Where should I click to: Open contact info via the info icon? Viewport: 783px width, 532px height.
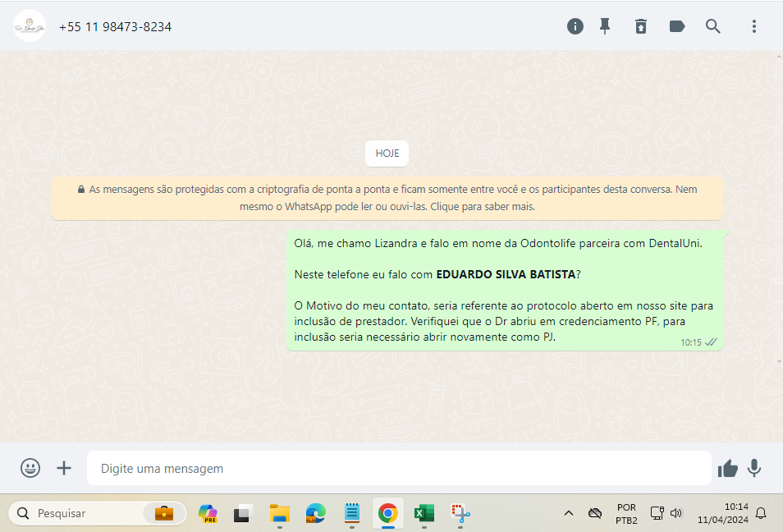point(575,26)
